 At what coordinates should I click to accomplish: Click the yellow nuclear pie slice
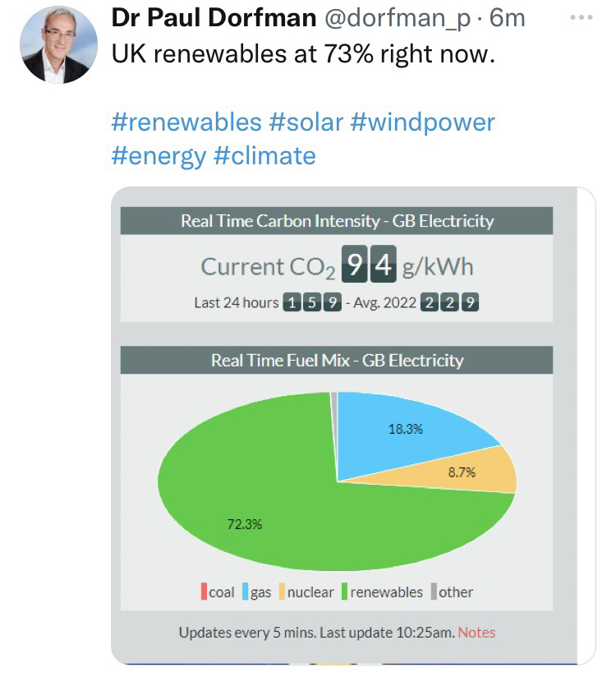point(476,472)
